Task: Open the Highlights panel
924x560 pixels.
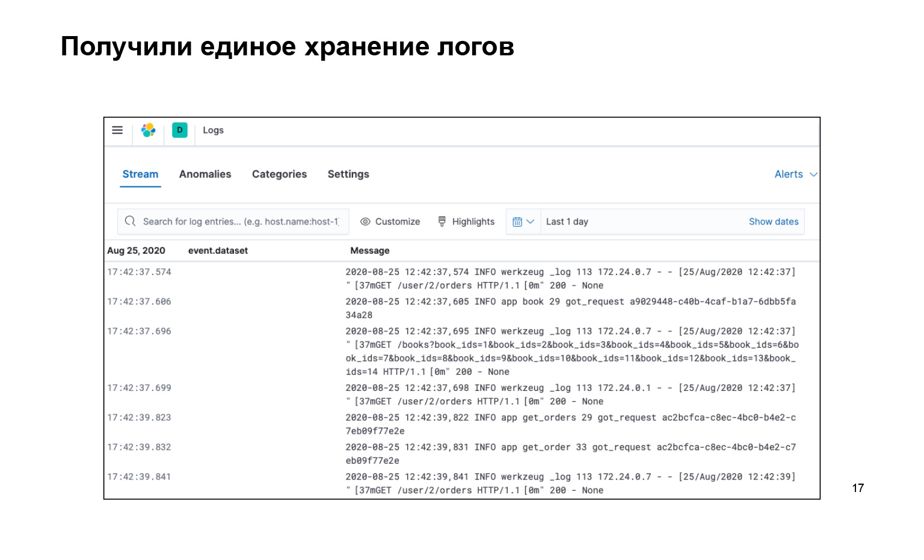Action: pos(473,221)
